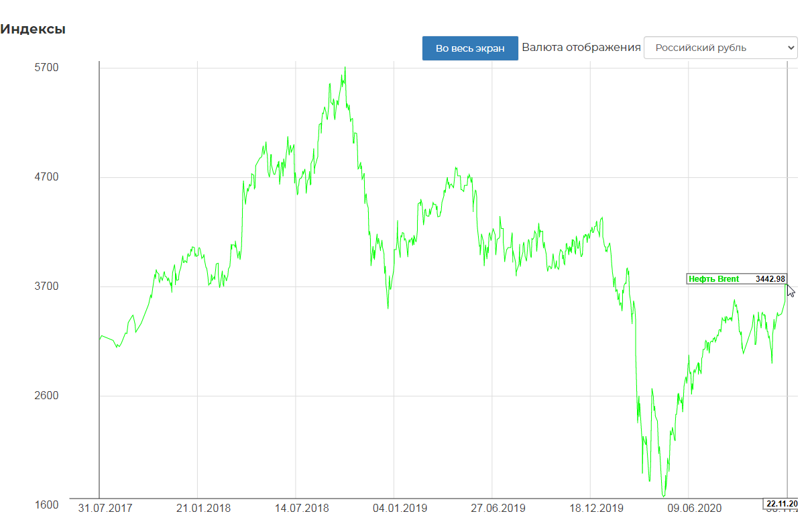This screenshot has height=528, width=812.
Task: Click the 3700 value axis label
Action: coord(47,286)
